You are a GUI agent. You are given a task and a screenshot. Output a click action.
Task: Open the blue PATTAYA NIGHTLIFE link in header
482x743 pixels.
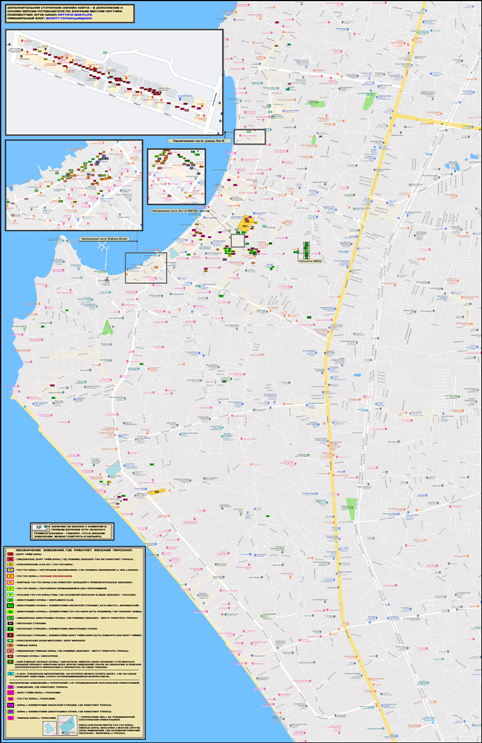[x=74, y=15]
